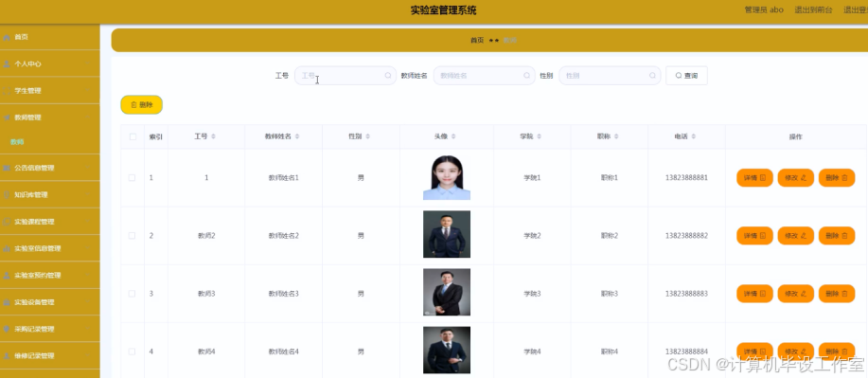Click 修改 for row 教师姓名1
Viewport: 868px width, 379px height.
[795, 178]
